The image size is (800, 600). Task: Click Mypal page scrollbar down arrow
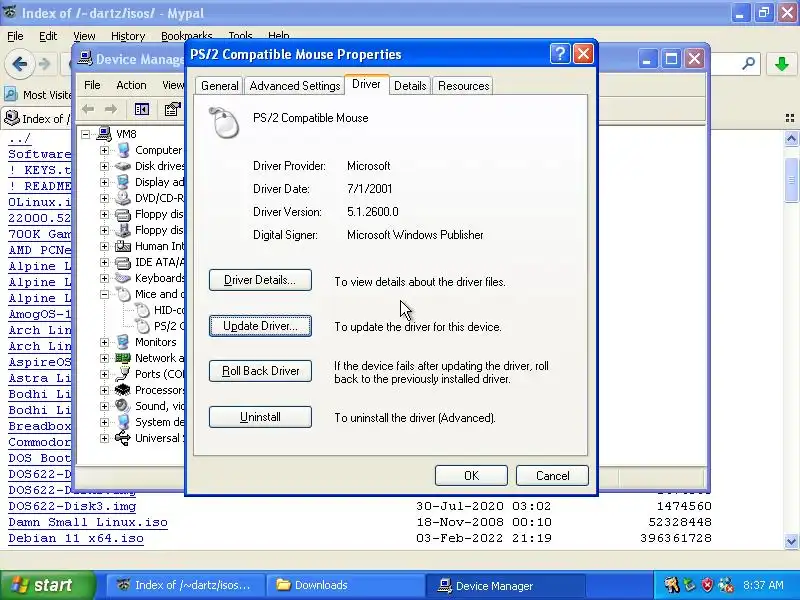[x=791, y=540]
